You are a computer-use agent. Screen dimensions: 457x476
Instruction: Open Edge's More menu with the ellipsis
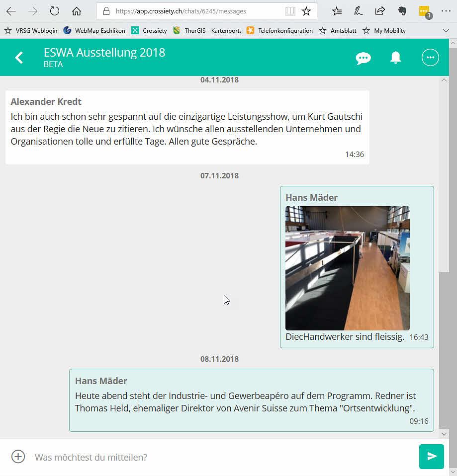click(x=446, y=11)
